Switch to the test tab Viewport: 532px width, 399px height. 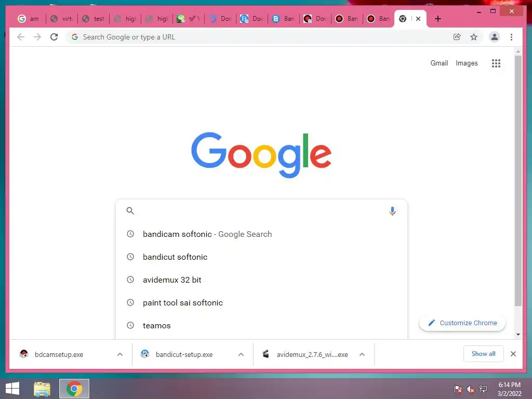tap(94, 19)
